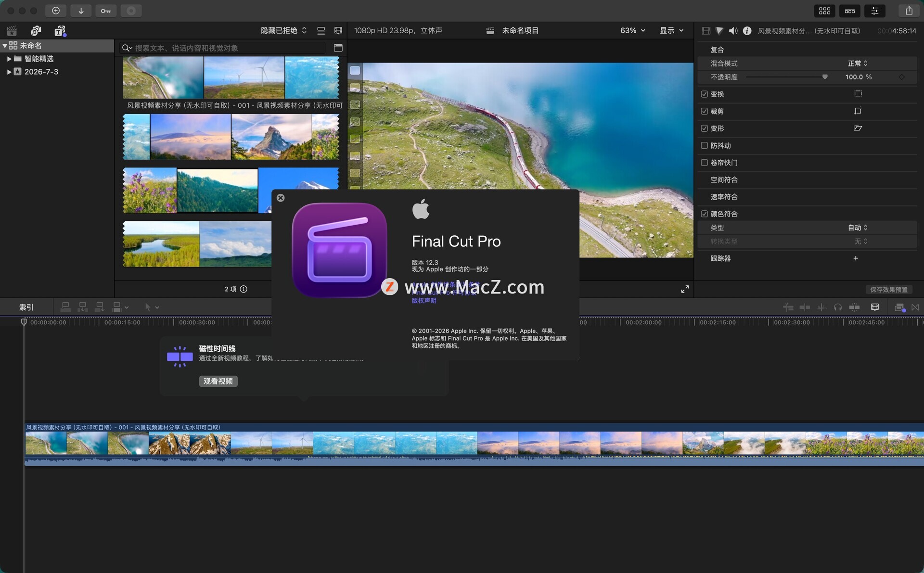Show or hide the browser grid button
The width and height of the screenshot is (924, 573).
tap(825, 11)
